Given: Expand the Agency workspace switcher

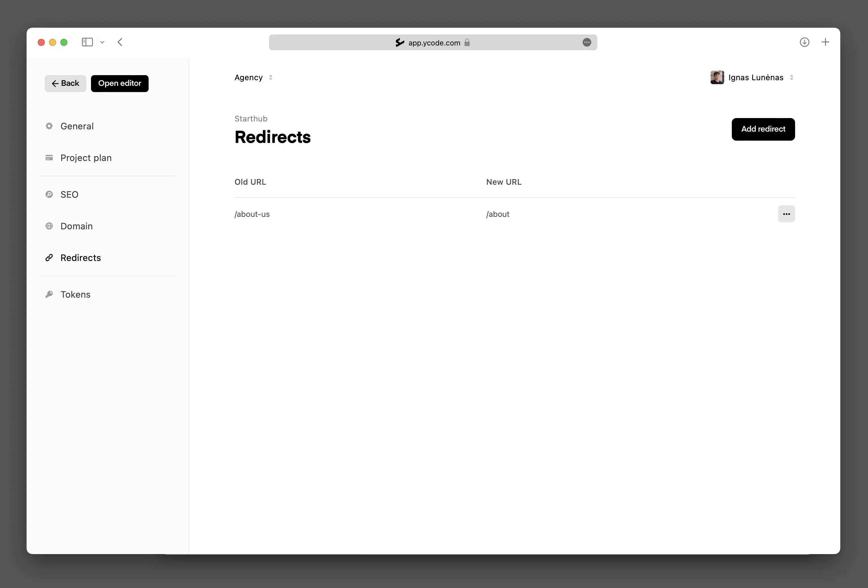Looking at the screenshot, I should (254, 78).
